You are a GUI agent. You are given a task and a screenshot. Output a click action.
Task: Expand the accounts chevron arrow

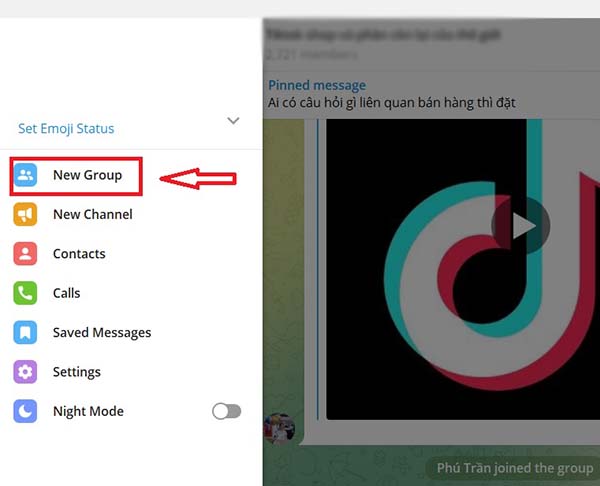[x=233, y=121]
